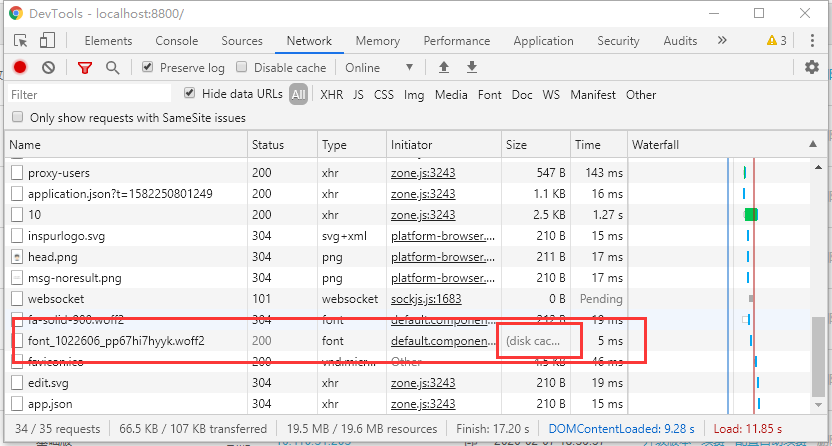832x446 pixels.
Task: Switch to the Elements tab
Action: click(x=108, y=41)
